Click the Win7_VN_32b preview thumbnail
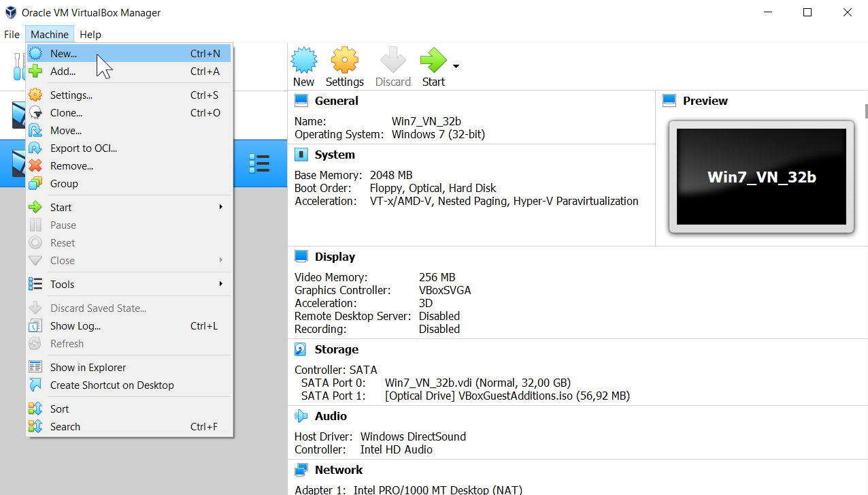 pyautogui.click(x=761, y=177)
